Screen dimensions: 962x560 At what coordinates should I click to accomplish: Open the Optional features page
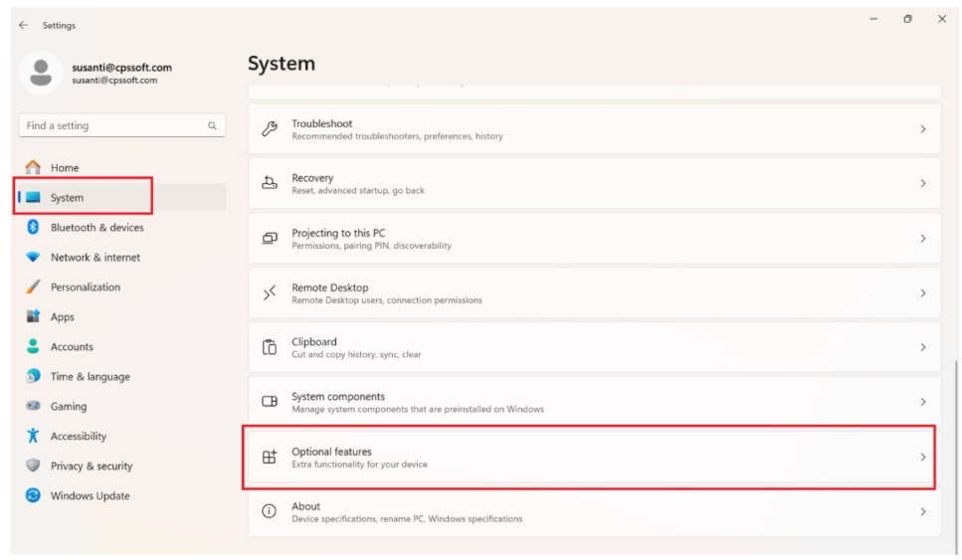594,457
